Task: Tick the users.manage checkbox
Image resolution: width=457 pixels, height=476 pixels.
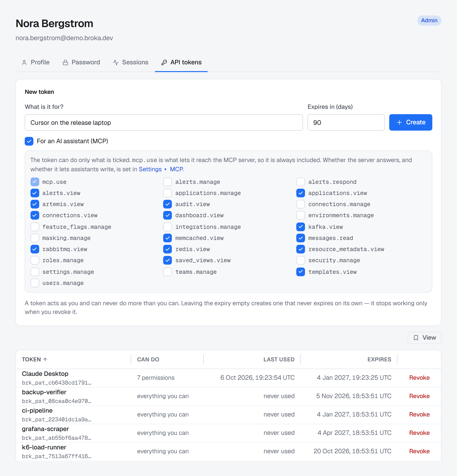Action: point(35,283)
